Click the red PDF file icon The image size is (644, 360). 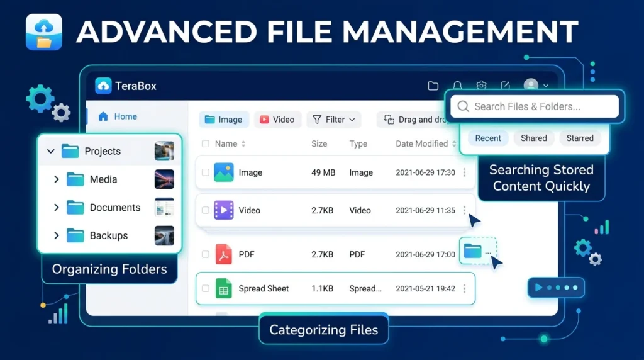pos(223,254)
